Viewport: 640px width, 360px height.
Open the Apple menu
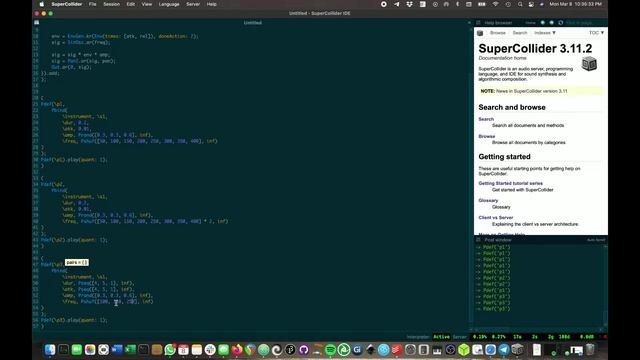click(x=42, y=4)
